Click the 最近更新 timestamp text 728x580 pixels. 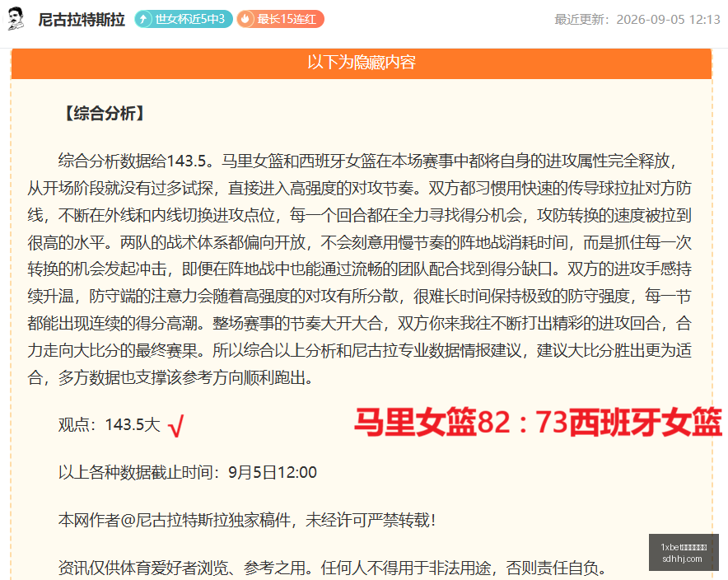coord(637,20)
